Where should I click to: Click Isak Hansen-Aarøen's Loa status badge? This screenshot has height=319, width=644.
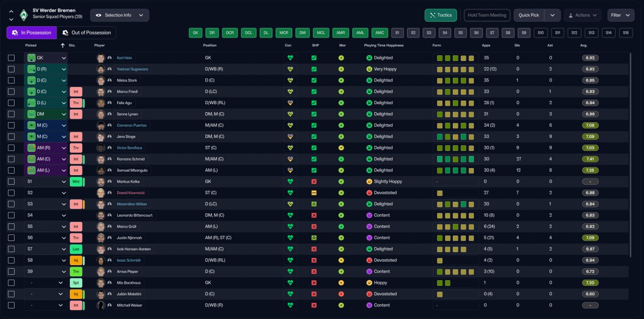(76, 249)
